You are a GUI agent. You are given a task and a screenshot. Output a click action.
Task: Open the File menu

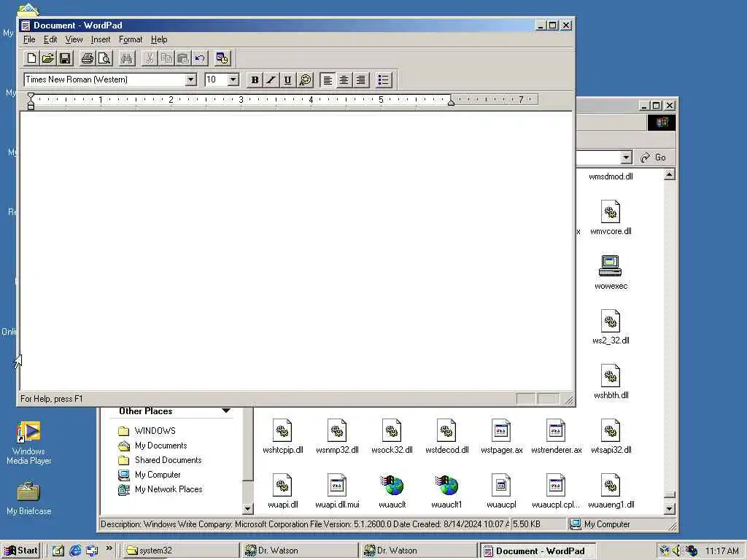(x=29, y=39)
